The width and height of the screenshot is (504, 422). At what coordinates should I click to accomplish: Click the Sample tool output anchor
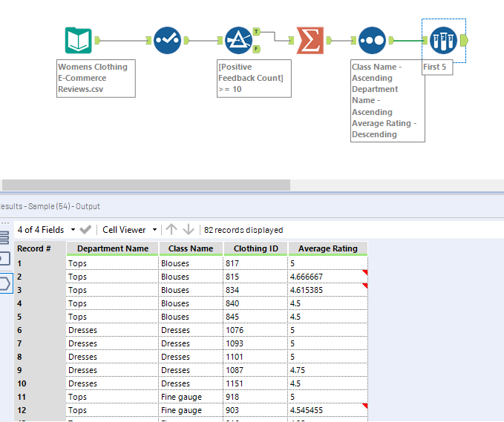(x=464, y=40)
